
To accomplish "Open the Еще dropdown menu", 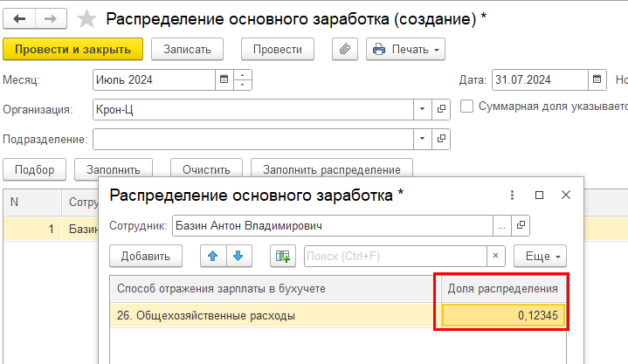I will point(540,256).
